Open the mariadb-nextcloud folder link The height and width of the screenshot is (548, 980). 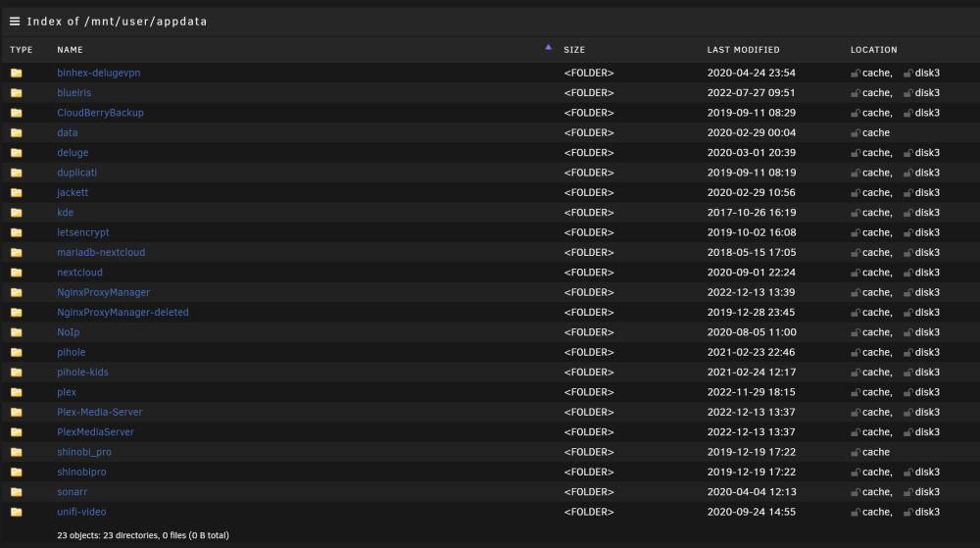(x=101, y=253)
